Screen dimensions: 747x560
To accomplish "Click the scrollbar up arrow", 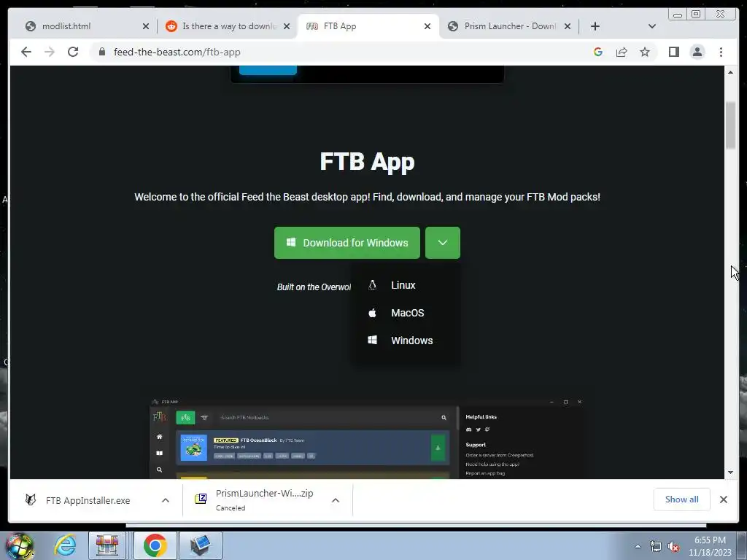I will click(730, 72).
